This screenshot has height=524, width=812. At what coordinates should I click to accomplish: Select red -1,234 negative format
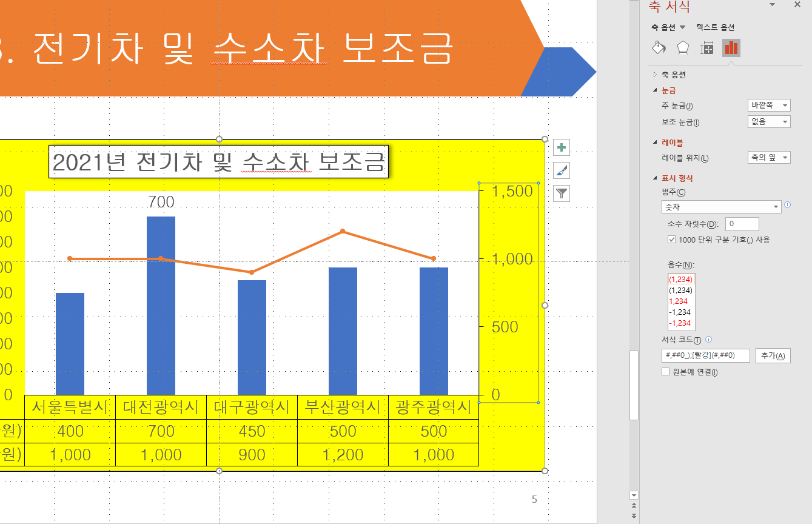[x=681, y=323]
